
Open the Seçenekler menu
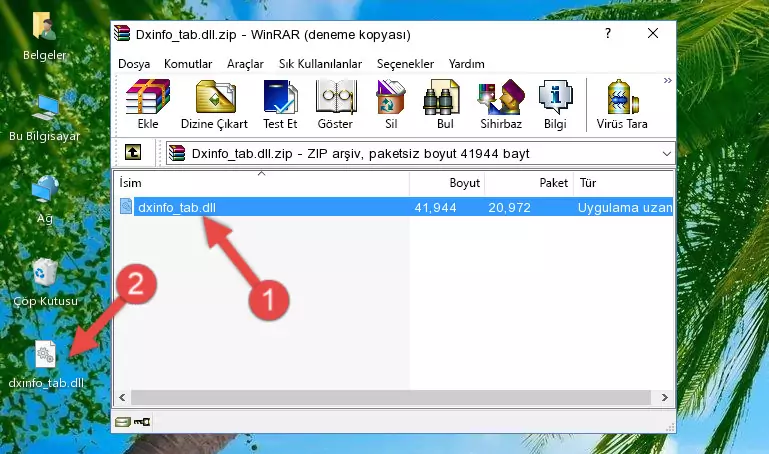tap(405, 64)
